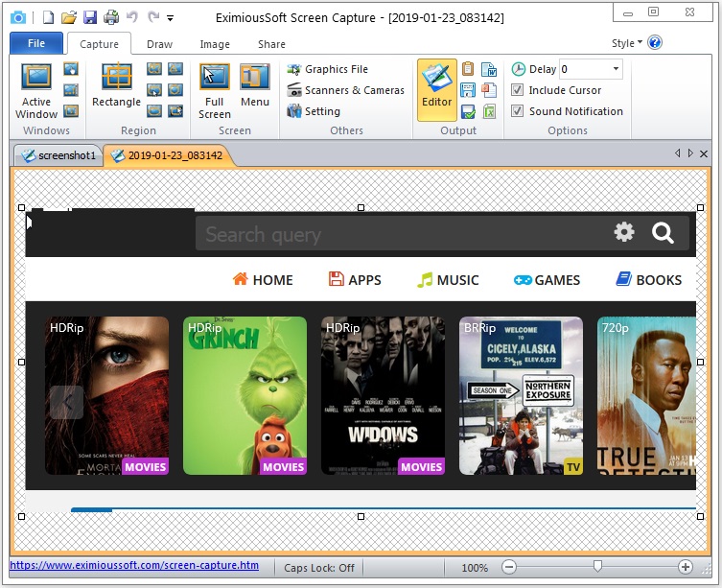Select the Northern Exposure TV poster thumbnail

pos(521,395)
